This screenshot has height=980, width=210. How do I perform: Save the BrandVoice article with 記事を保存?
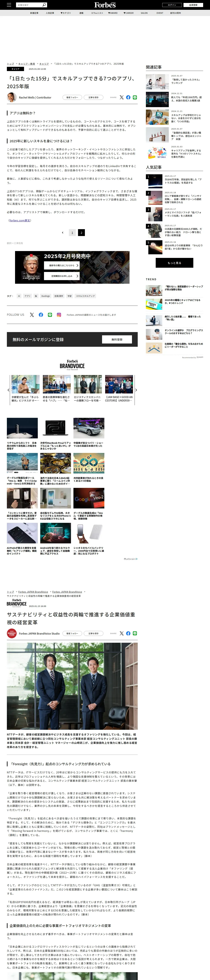[x=93, y=633]
